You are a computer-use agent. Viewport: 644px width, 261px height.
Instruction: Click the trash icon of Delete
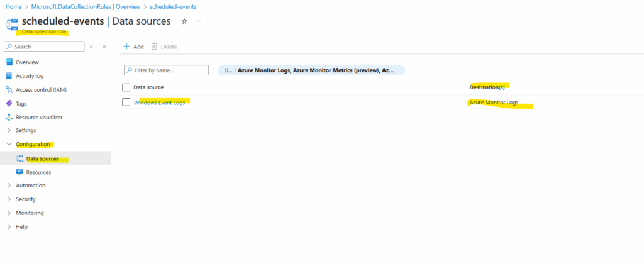click(155, 46)
